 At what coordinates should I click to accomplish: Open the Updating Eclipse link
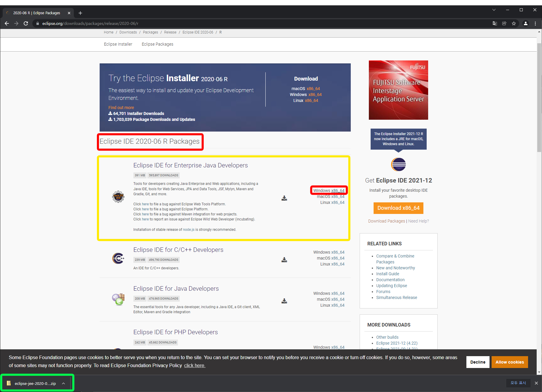(x=391, y=286)
